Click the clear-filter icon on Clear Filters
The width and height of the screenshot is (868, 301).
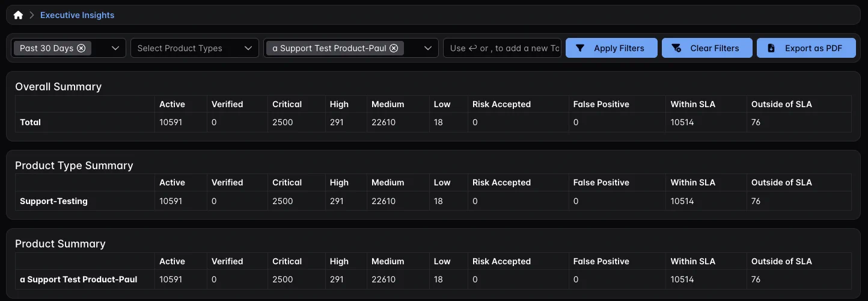coord(676,48)
